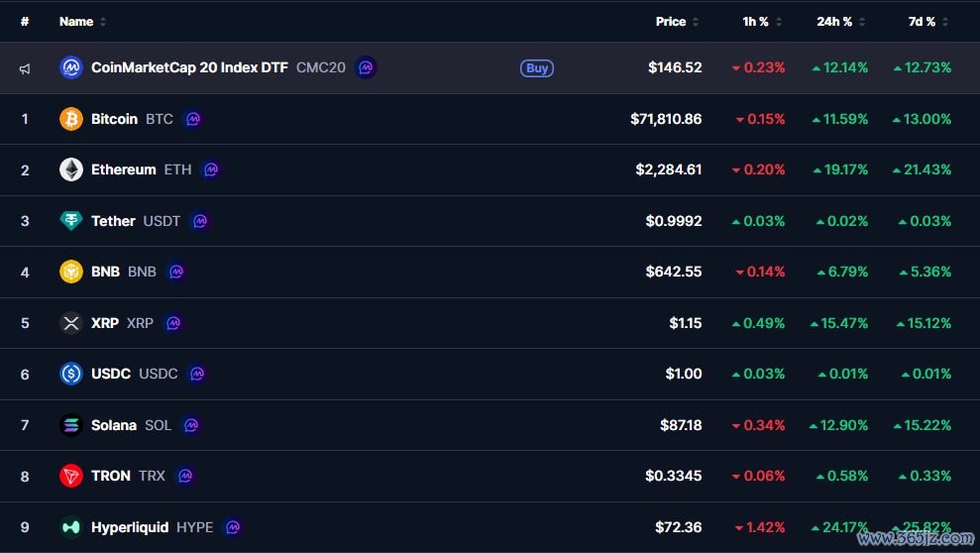Screen dimensions: 980x553
Task: Click the Tether logo icon
Action: [x=71, y=221]
